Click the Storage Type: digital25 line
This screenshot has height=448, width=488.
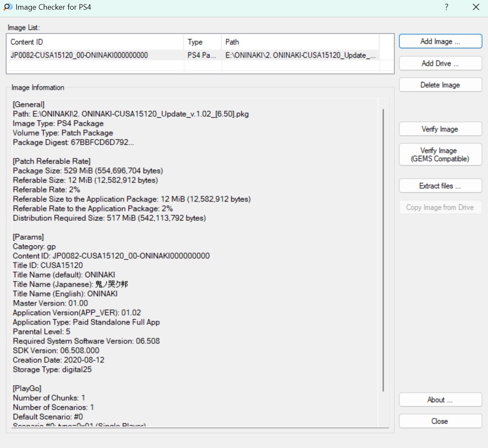click(x=52, y=370)
